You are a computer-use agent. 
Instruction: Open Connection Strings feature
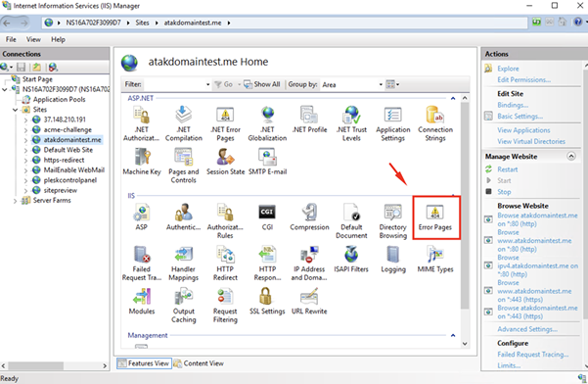tap(435, 123)
